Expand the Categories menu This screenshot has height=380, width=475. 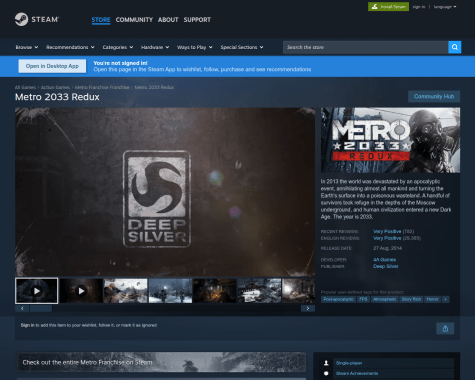click(118, 47)
